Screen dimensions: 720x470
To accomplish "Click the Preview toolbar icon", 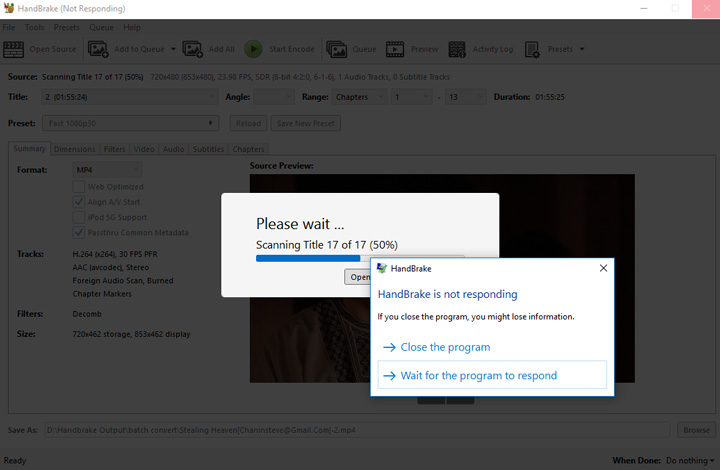I will (395, 49).
